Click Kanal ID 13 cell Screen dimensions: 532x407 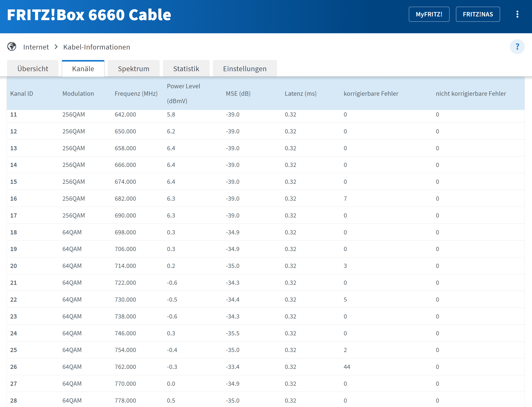tap(14, 148)
